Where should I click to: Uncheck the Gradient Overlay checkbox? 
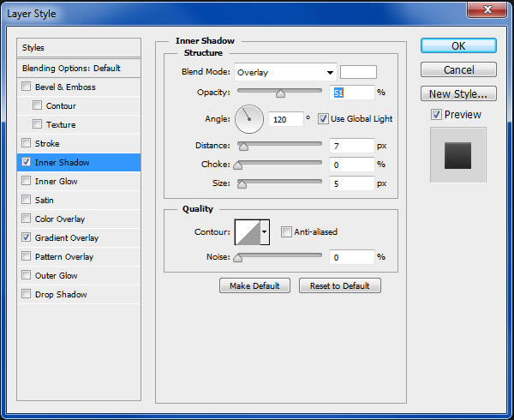click(27, 237)
